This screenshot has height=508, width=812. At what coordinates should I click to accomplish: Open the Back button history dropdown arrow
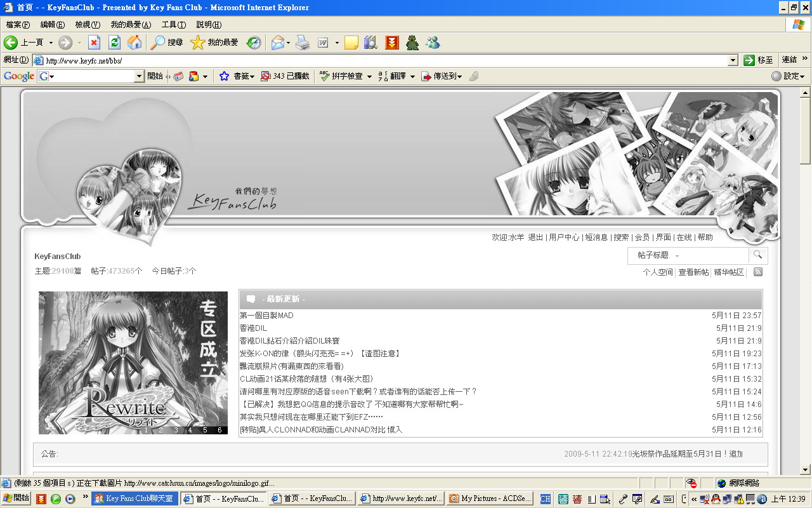point(51,43)
